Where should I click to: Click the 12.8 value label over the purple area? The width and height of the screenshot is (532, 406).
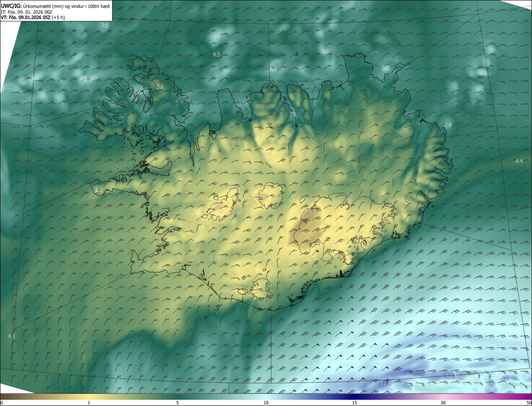(x=386, y=384)
